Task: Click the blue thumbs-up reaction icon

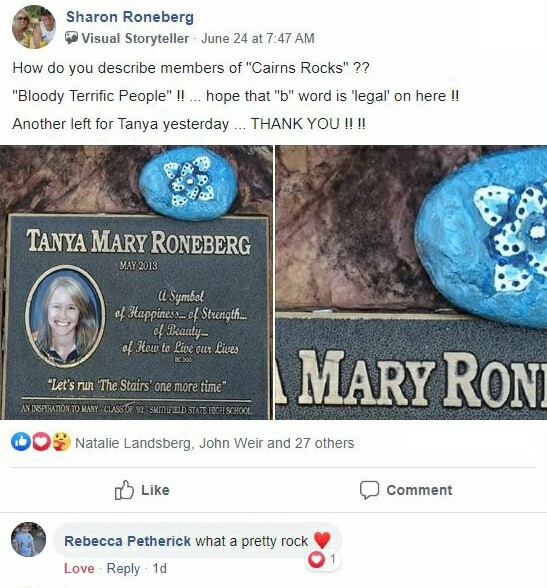Action: click(21, 442)
